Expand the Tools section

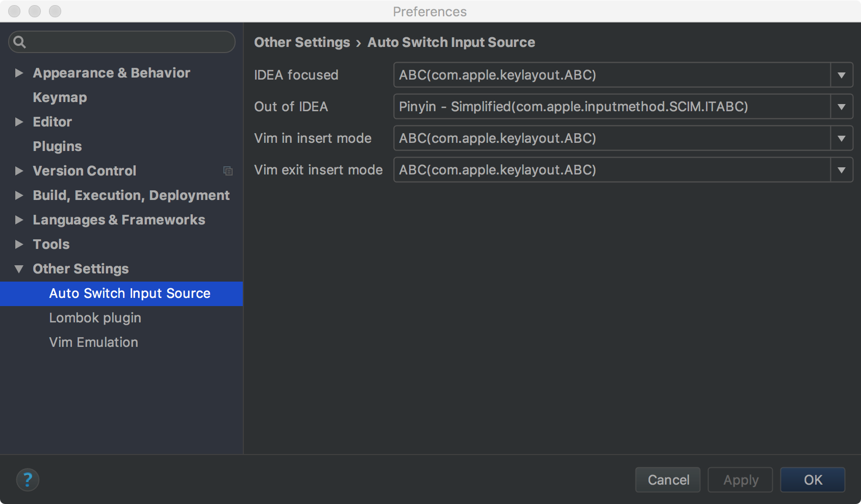coord(19,244)
